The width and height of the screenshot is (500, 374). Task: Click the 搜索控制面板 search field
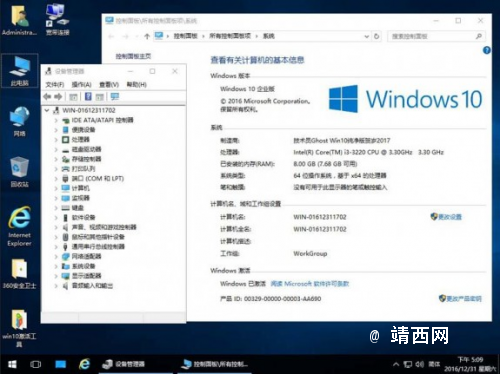436,36
